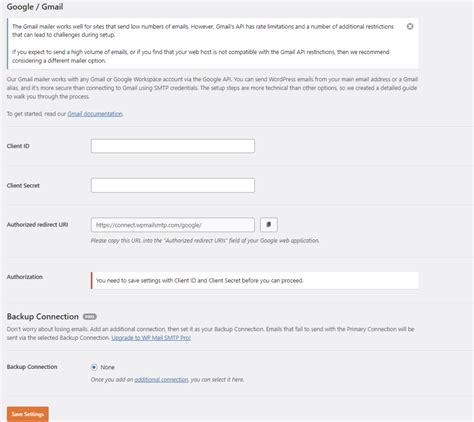The width and height of the screenshot is (474, 422).
Task: Select the connect.wpmailsmtp.com redirect URI field
Action: click(x=173, y=225)
